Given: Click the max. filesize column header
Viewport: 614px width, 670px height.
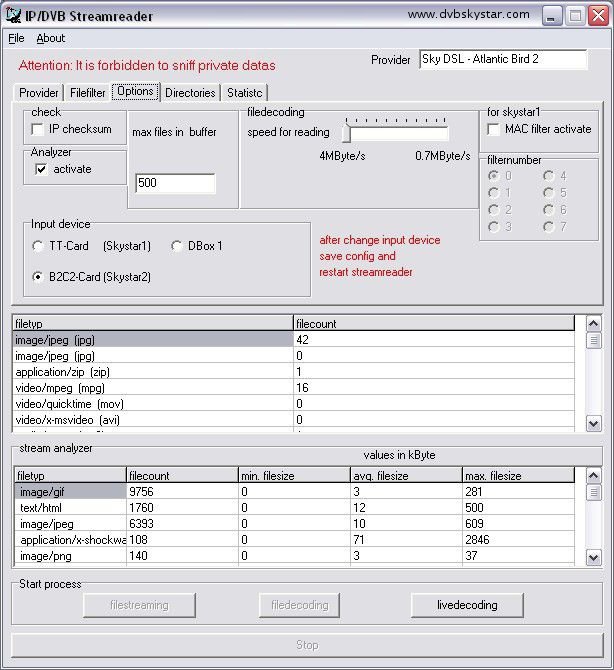Looking at the screenshot, I should (x=518, y=476).
